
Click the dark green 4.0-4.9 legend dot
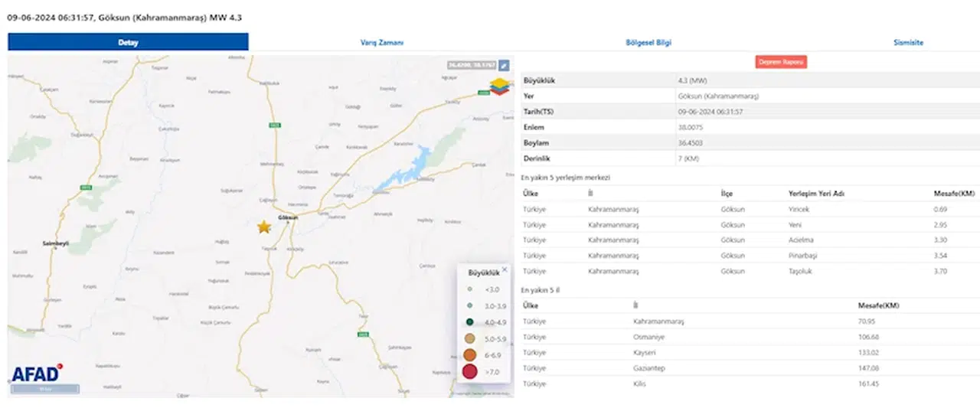pos(469,322)
